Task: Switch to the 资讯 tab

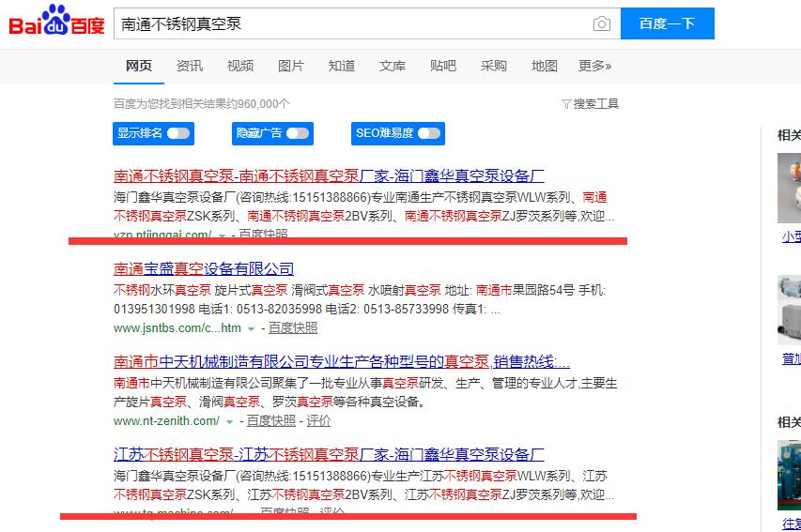Action: click(x=190, y=66)
